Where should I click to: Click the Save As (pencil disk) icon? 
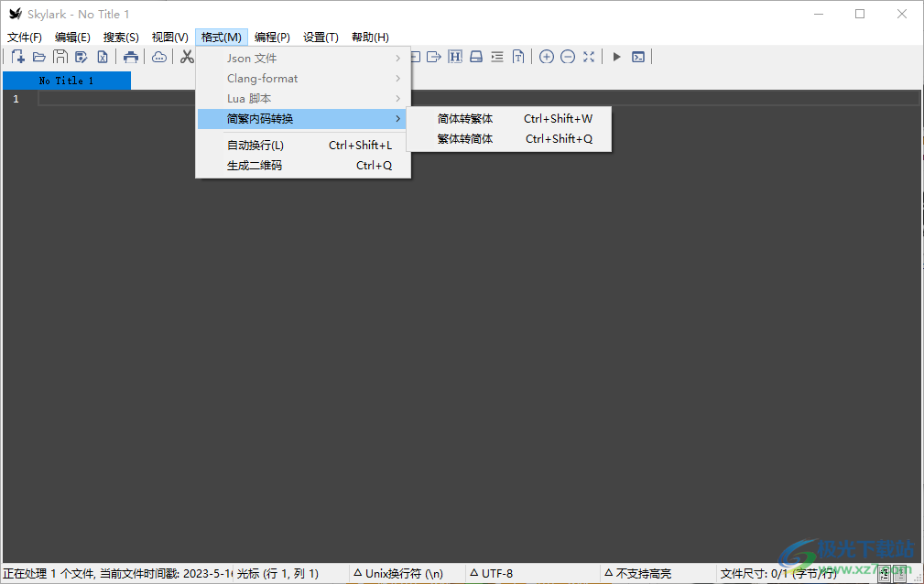point(82,57)
